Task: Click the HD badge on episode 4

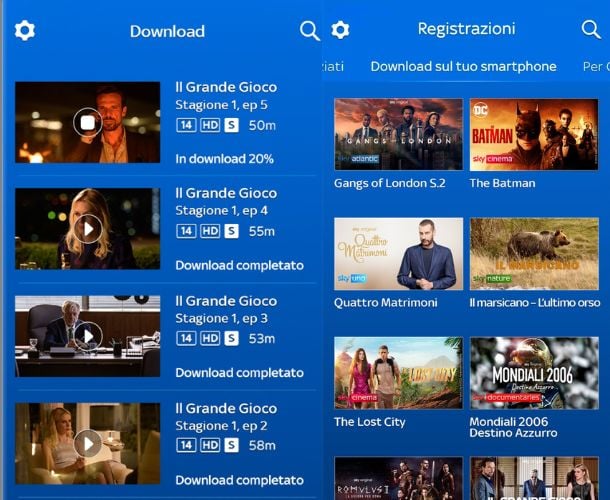Action: [210, 231]
